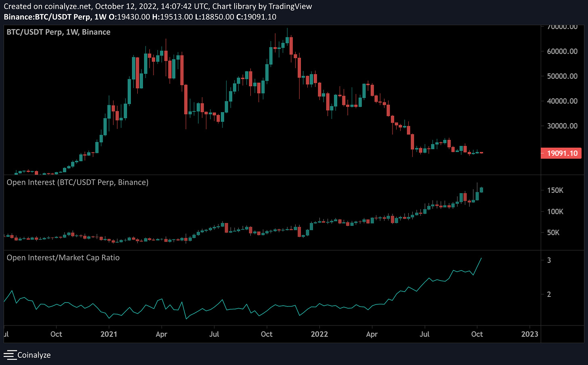The image size is (588, 365).
Task: Click the Open Interest pane title
Action: click(x=77, y=182)
